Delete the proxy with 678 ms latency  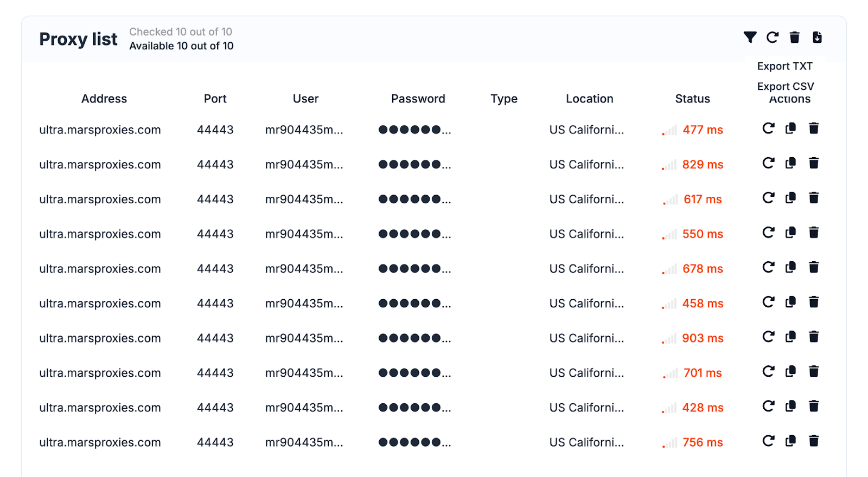pyautogui.click(x=814, y=267)
